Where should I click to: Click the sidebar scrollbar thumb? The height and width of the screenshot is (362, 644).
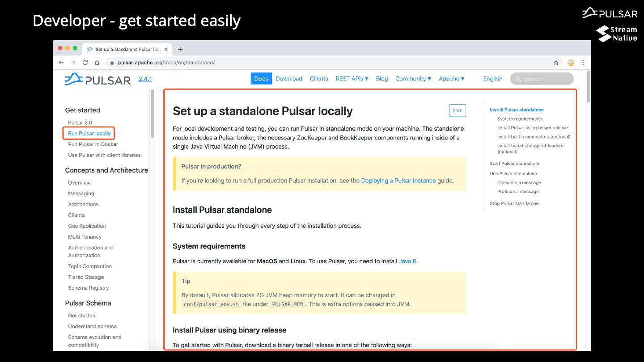tap(153, 114)
